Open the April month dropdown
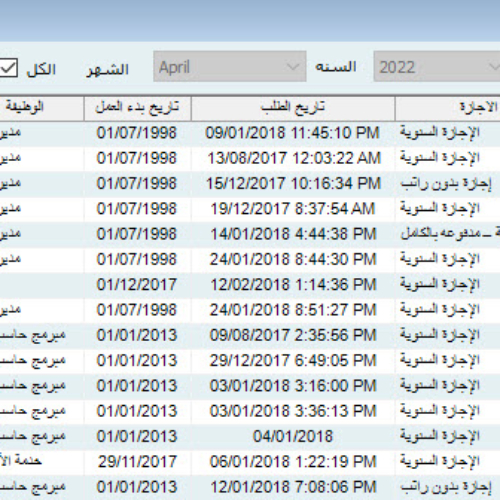The image size is (500, 500). pos(230,66)
